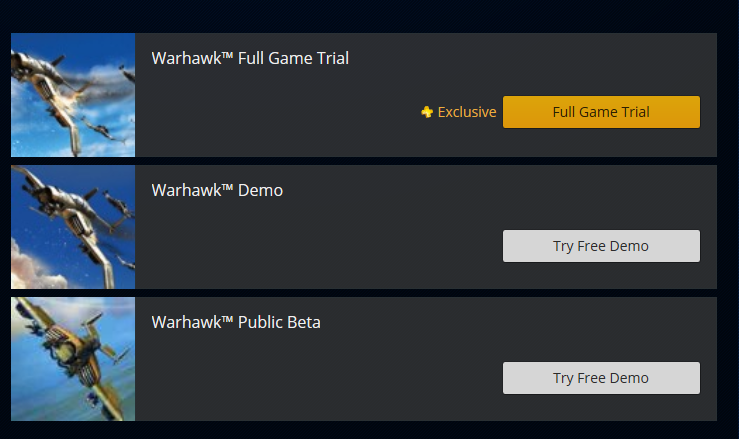Open the Warhawk Demo thumbnail image

tap(73, 227)
